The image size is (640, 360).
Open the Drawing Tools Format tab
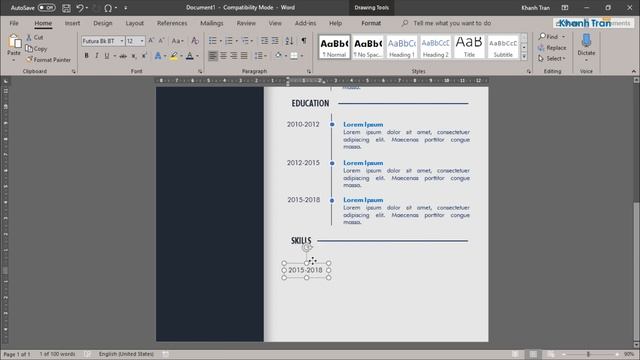[371, 23]
